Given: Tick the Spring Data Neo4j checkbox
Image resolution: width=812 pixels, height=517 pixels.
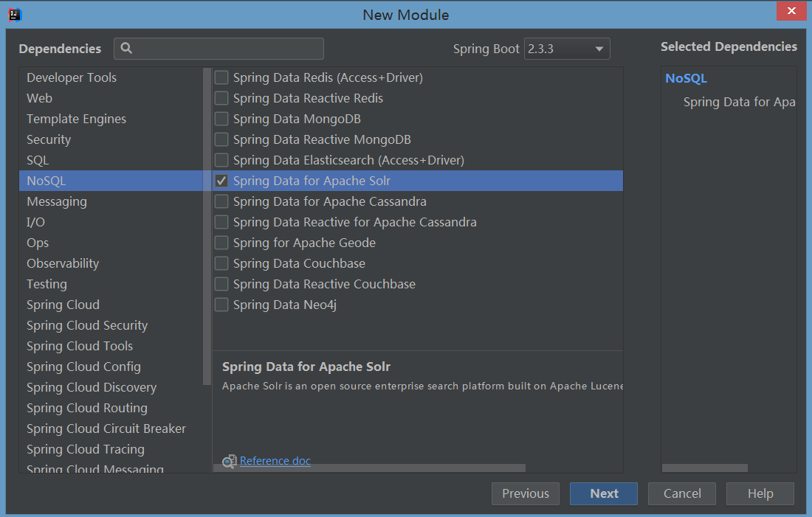Looking at the screenshot, I should (221, 305).
